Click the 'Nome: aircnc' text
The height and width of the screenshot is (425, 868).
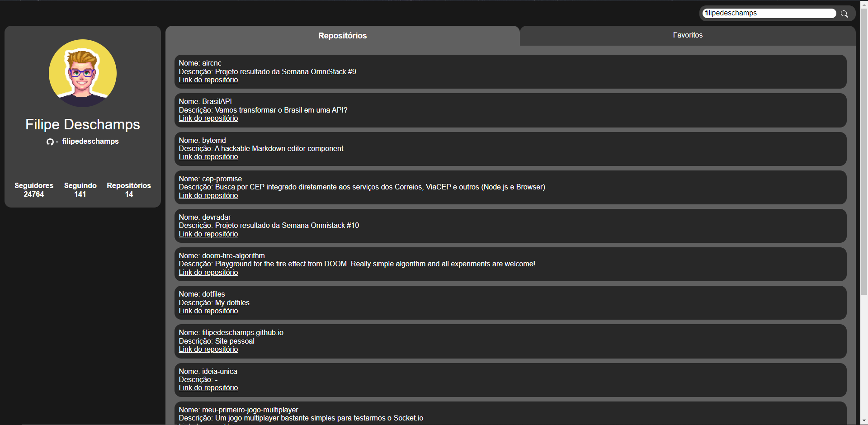point(200,63)
